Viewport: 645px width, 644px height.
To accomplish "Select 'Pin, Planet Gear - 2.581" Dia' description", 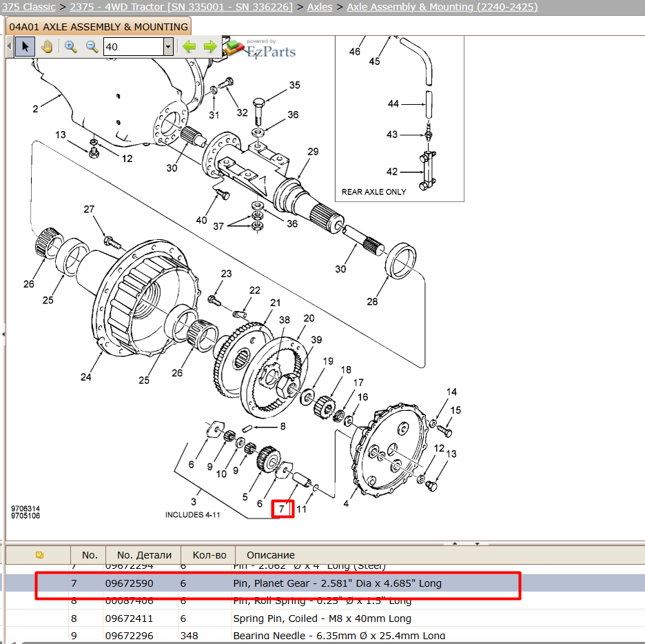I will [x=337, y=583].
